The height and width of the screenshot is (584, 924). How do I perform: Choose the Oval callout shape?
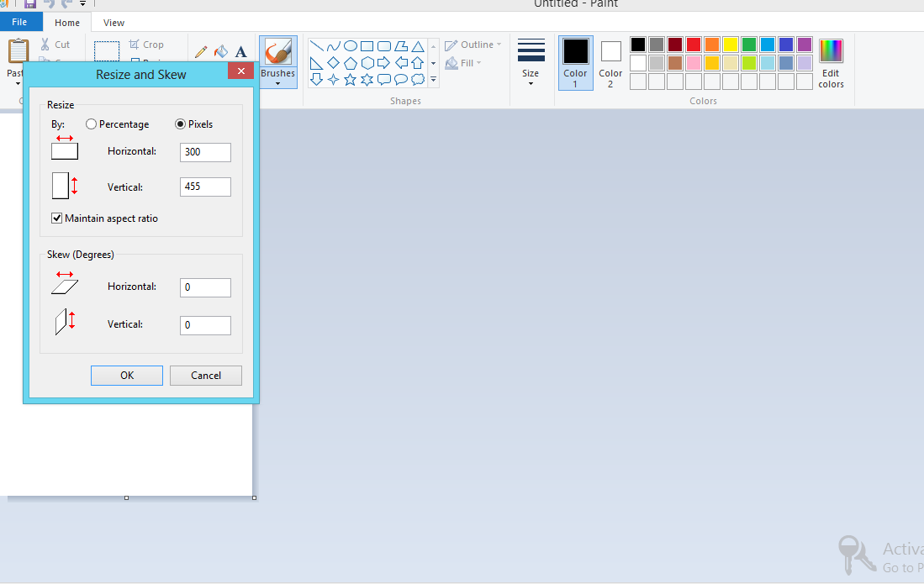point(401,79)
